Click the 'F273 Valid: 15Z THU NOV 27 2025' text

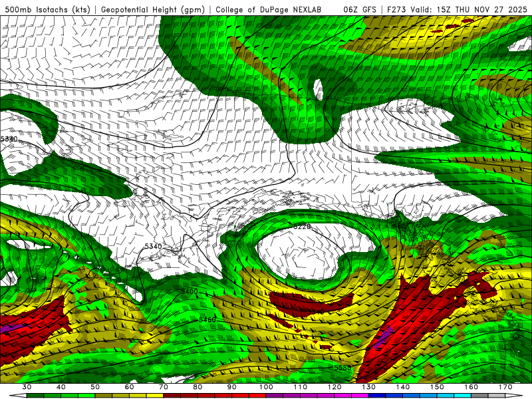pyautogui.click(x=457, y=9)
